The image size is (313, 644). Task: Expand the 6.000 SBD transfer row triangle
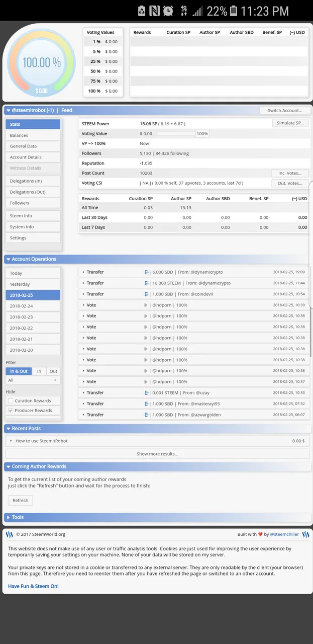coord(83,272)
